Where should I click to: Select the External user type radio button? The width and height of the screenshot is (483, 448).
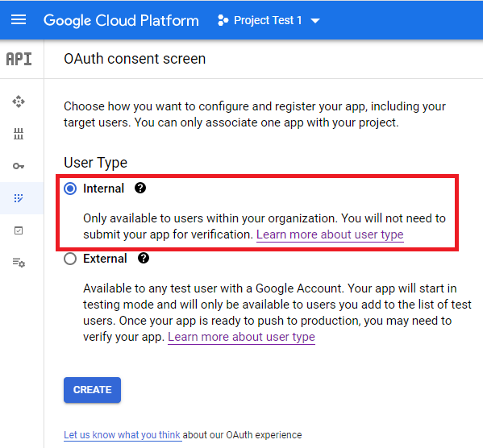70,259
